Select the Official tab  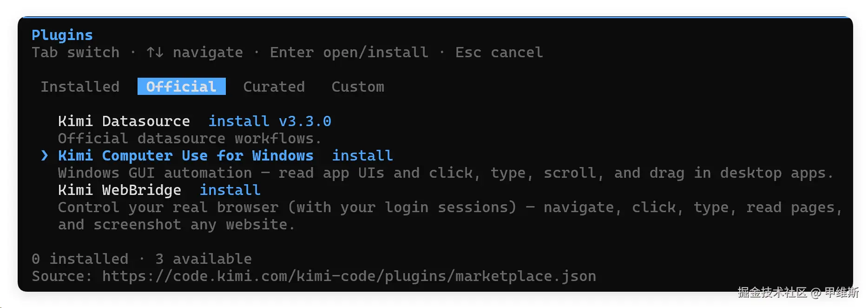181,87
